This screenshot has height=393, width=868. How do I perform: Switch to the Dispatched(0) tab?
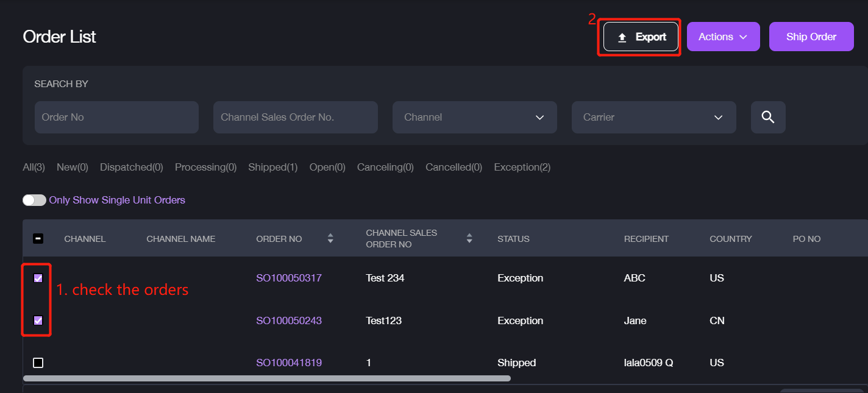point(132,167)
